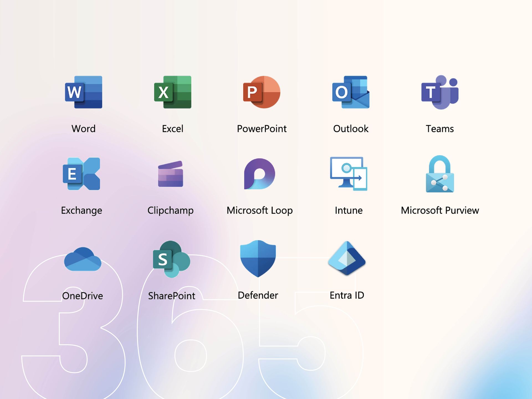Image resolution: width=532 pixels, height=399 pixels.
Task: Open the Word app icon
Action: point(83,92)
